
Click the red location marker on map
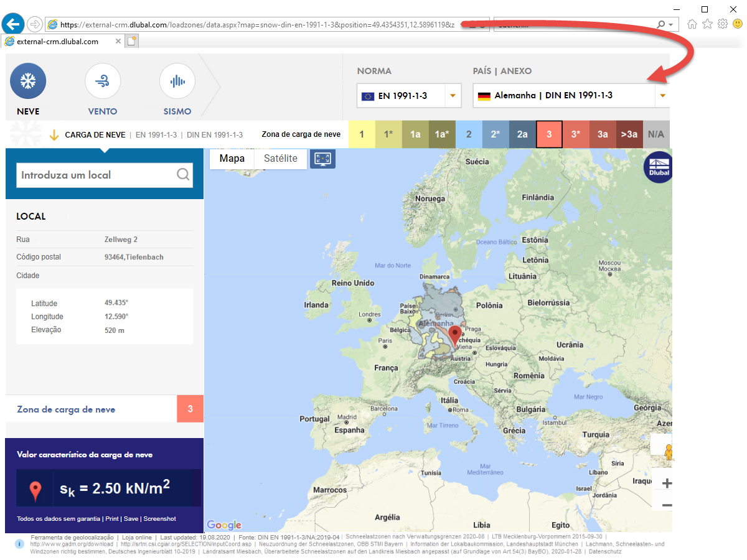[x=455, y=335]
